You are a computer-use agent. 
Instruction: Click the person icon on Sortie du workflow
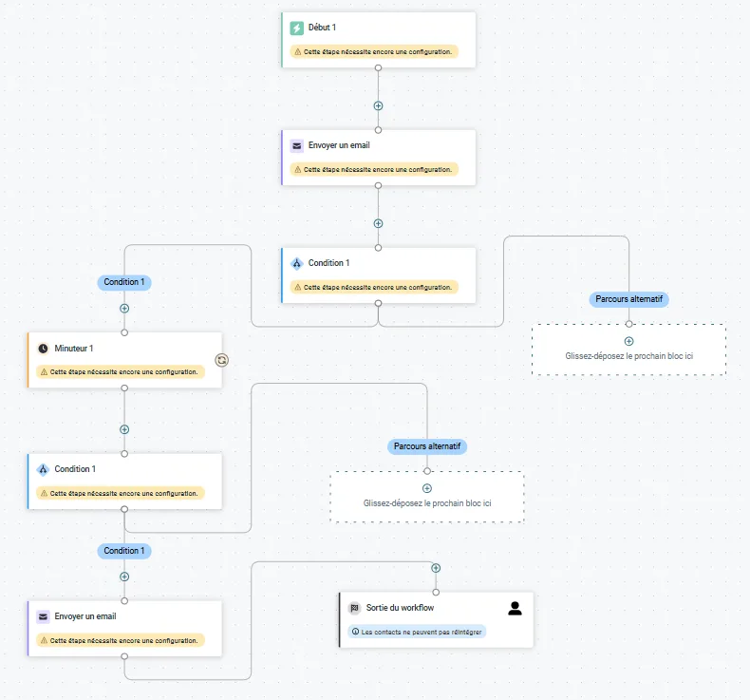pos(515,609)
